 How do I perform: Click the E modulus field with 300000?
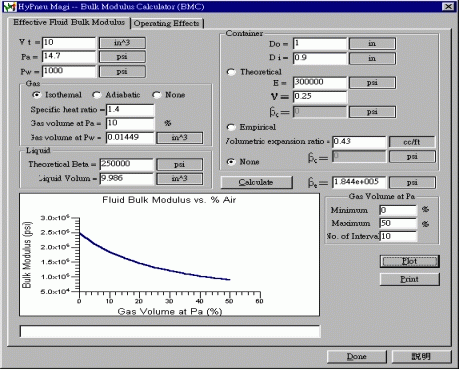[320, 82]
